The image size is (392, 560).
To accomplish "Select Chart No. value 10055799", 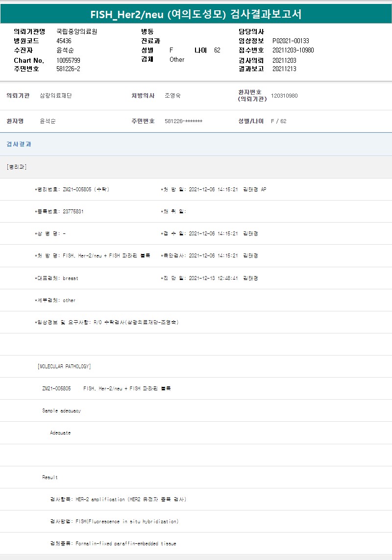I will coord(68,60).
